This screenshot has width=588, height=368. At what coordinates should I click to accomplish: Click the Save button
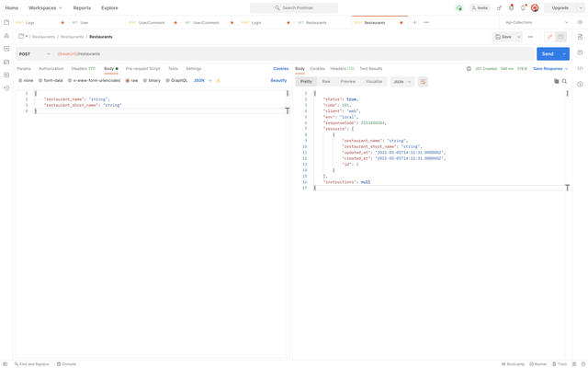tap(503, 37)
